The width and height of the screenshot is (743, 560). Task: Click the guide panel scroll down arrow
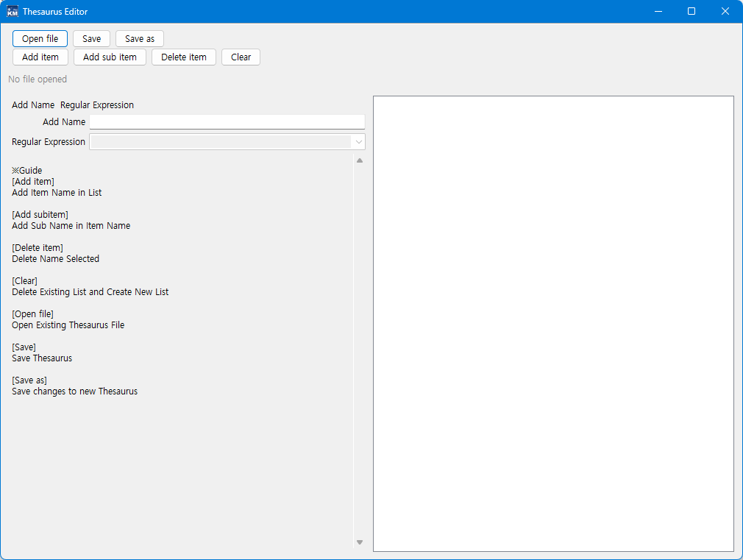pos(360,542)
